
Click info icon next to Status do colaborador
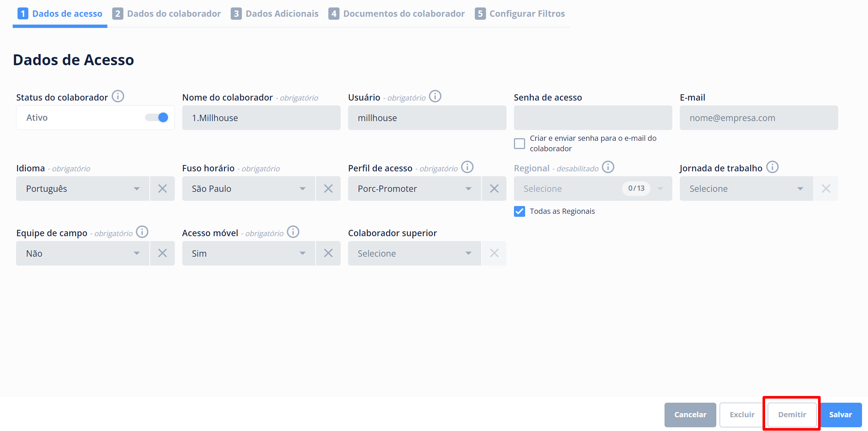click(x=118, y=96)
